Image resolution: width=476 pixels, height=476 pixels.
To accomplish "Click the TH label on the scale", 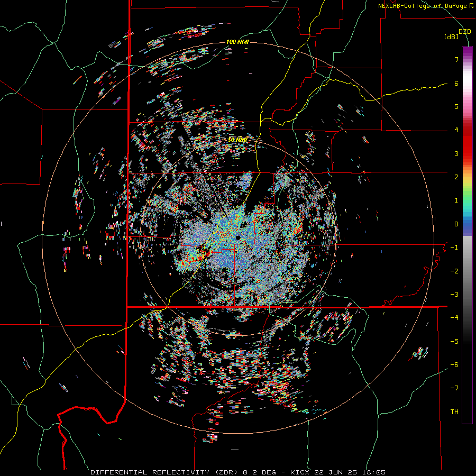I will coord(454,412).
